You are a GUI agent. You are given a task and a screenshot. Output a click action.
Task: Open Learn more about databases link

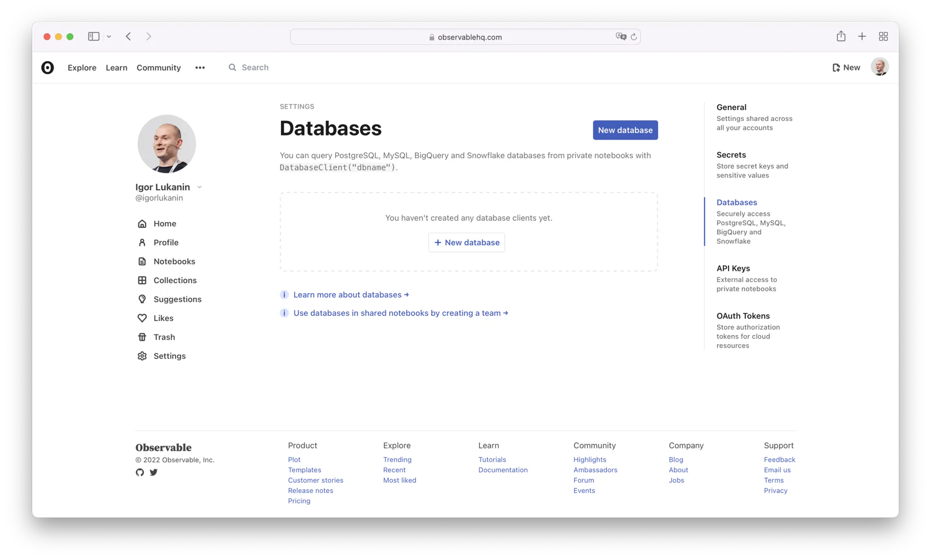click(351, 295)
